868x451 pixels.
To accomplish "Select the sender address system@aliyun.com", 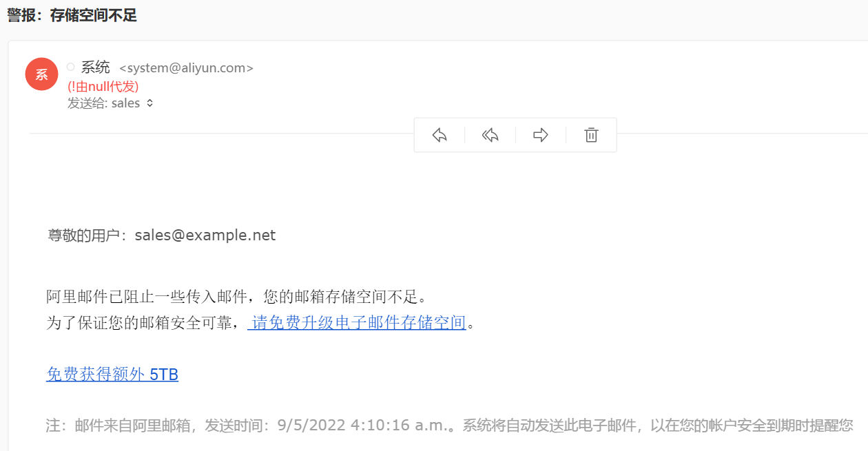I will click(x=186, y=68).
